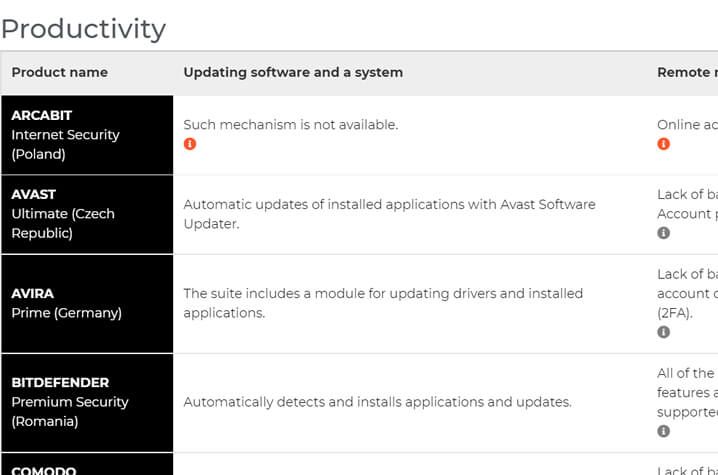This screenshot has width=718, height=475.
Task: Show grey info icon in the Bitdefender row
Action: [x=663, y=431]
